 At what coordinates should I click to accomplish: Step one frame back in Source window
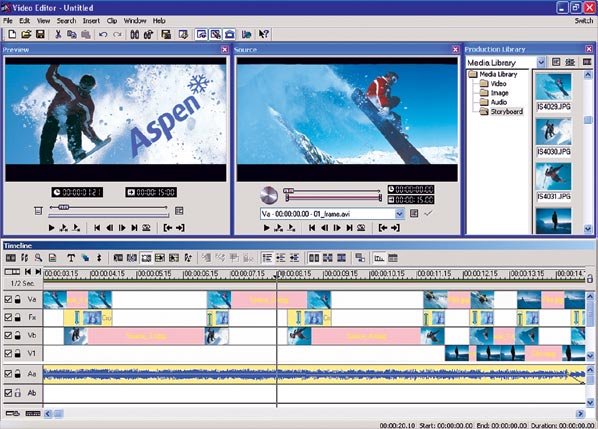324,228
